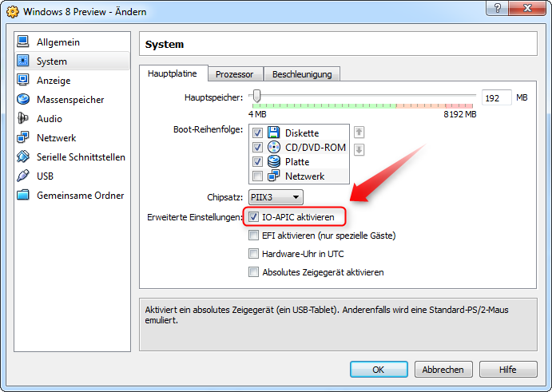552x392 pixels.
Task: Click the CD/DVD-ROM label in boot list
Action: point(316,147)
